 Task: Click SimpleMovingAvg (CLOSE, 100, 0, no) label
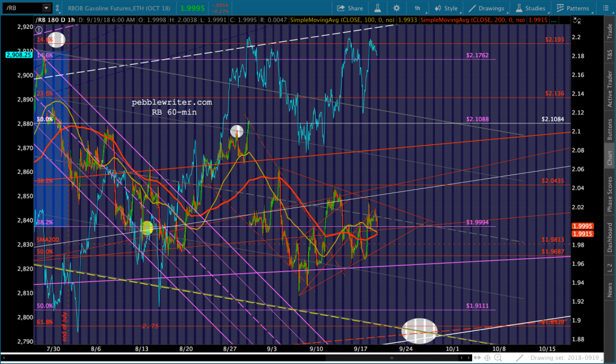[x=342, y=20]
